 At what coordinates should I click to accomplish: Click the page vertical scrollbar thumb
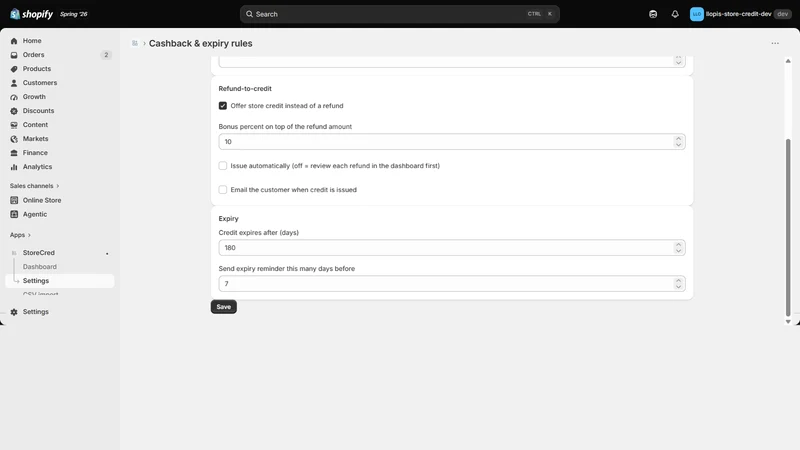point(788,228)
